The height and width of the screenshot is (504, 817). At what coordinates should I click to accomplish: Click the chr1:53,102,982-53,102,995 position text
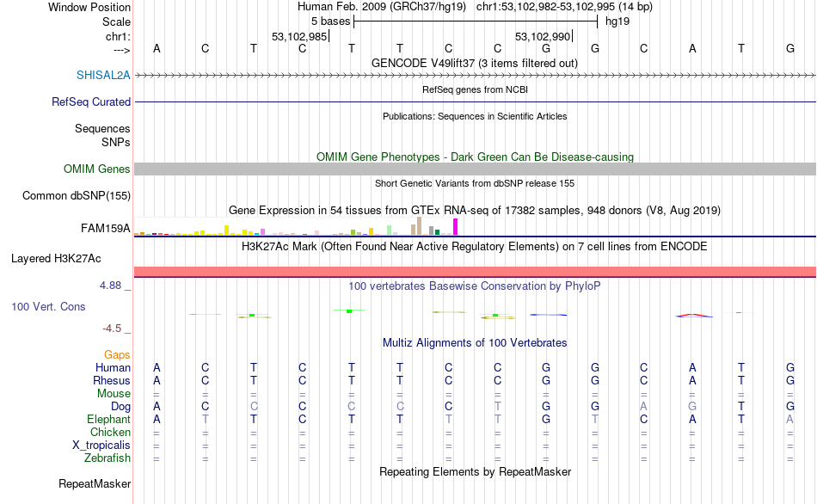[564, 7]
